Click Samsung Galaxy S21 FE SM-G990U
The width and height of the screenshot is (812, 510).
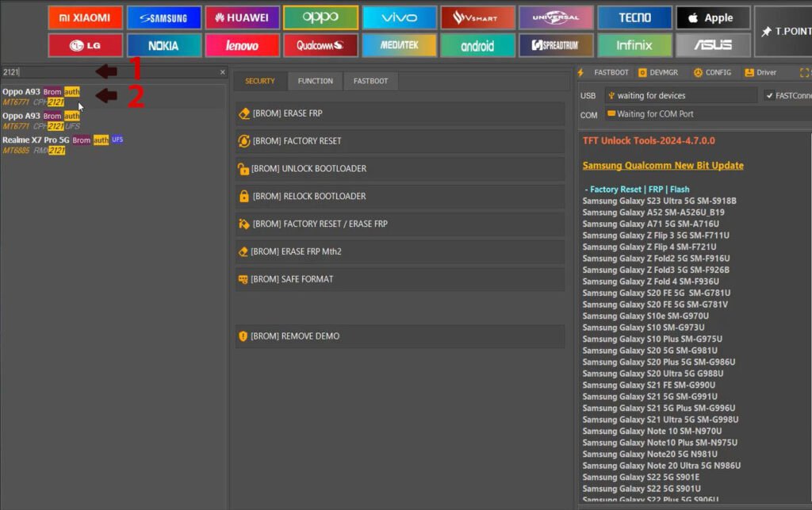pyautogui.click(x=649, y=385)
